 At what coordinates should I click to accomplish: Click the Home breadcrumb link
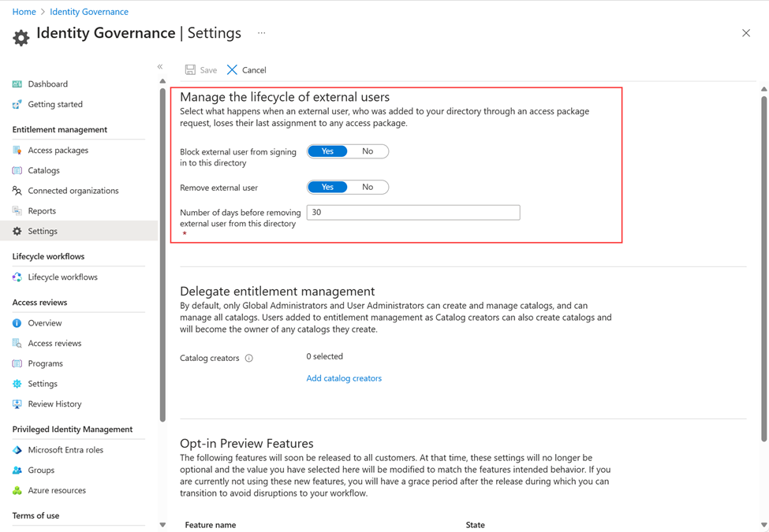[24, 12]
